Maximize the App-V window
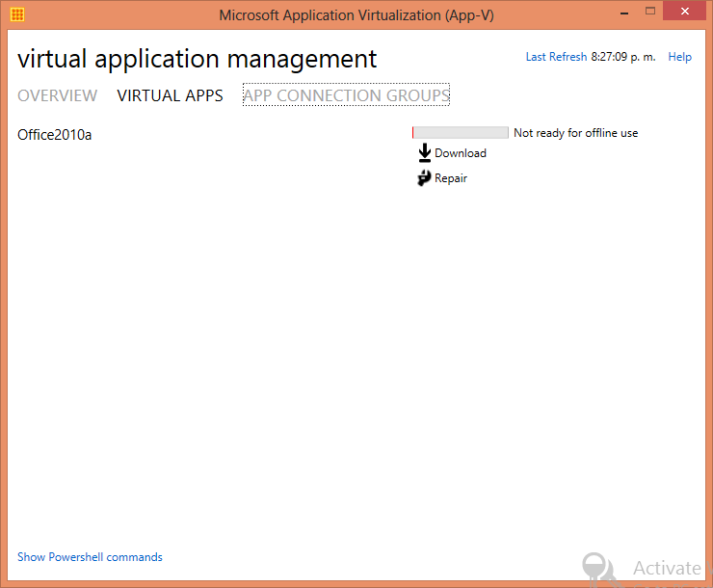 [x=650, y=12]
